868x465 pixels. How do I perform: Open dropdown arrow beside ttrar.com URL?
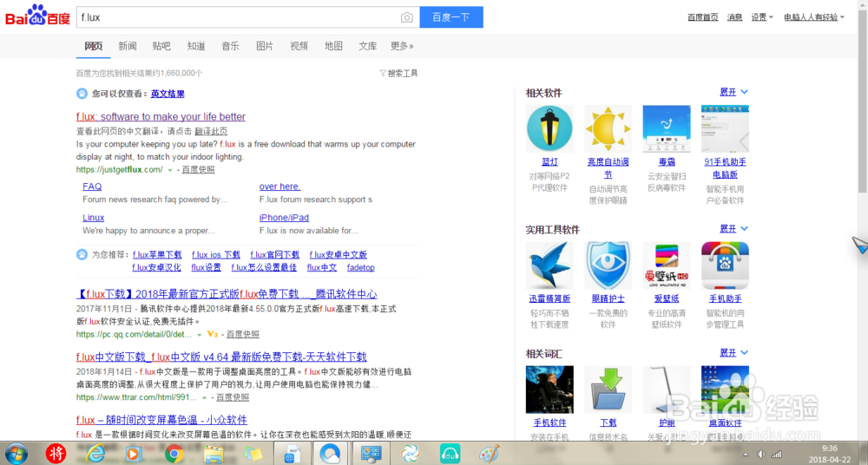pyautogui.click(x=204, y=398)
